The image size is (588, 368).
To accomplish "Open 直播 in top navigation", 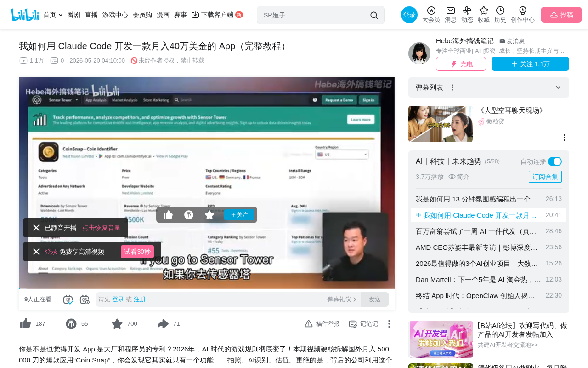I will pos(91,15).
